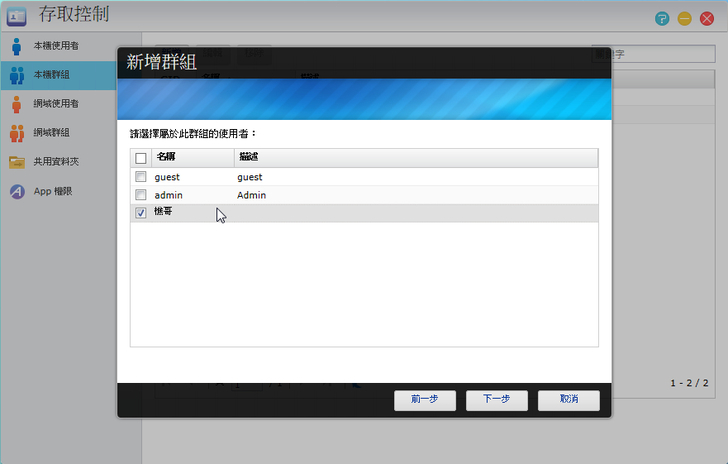
Task: Minimize the Access Control window
Action: [684, 19]
